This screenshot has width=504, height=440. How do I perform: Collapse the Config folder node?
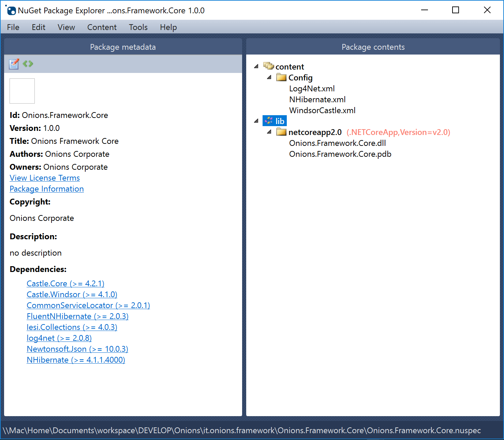tap(269, 77)
